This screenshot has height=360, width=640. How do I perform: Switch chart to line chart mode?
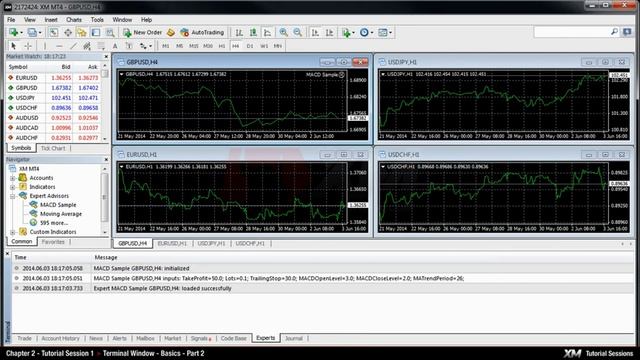point(267,32)
